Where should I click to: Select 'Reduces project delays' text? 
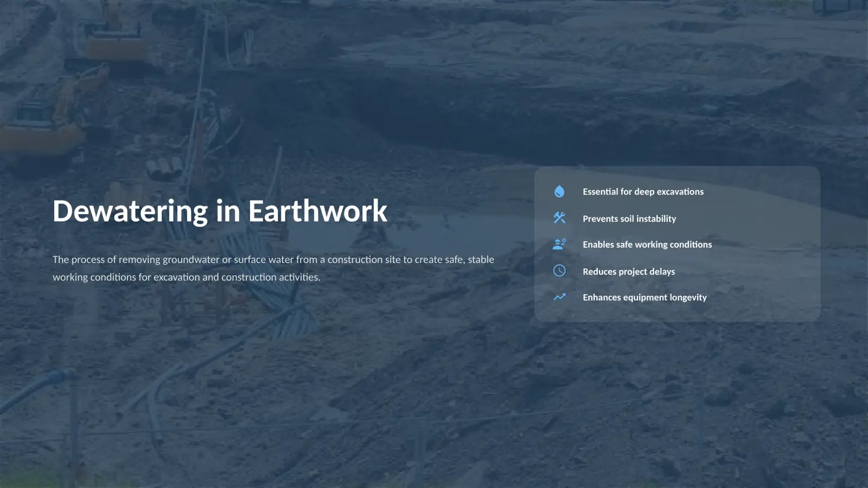[629, 272]
